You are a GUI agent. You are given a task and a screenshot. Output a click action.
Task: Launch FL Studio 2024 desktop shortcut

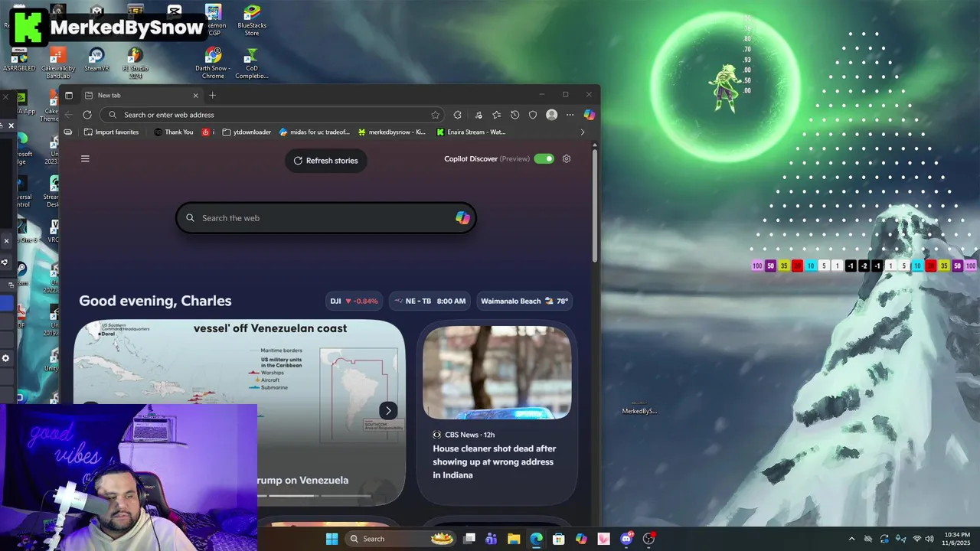click(135, 63)
